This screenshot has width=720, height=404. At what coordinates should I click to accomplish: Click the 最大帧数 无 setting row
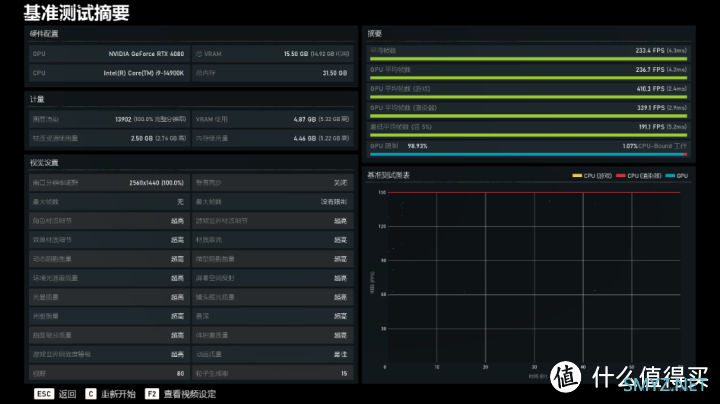[109, 202]
